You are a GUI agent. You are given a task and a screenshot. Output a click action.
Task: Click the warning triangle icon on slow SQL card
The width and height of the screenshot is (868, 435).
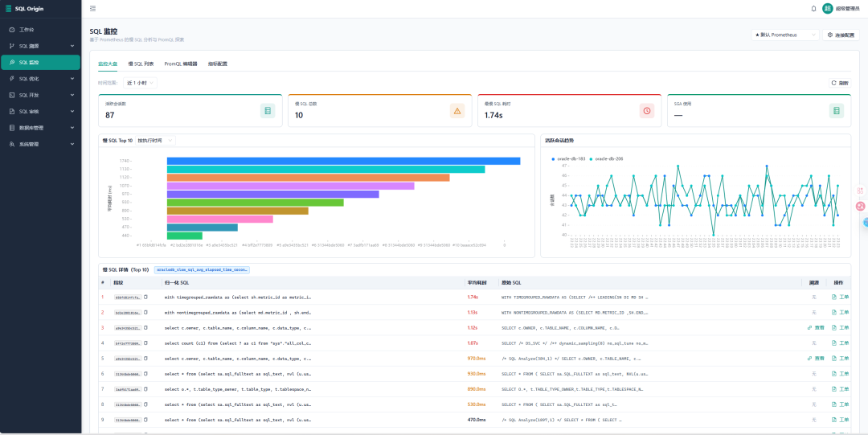[x=457, y=111]
